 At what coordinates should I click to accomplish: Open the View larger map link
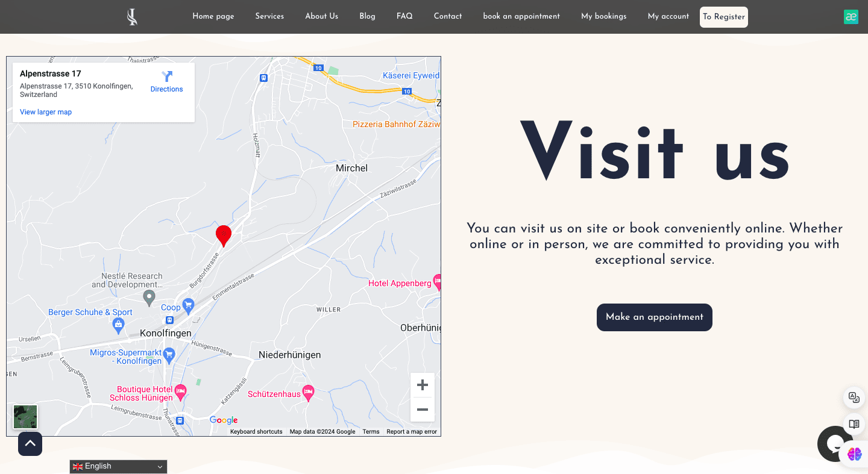[46, 112]
